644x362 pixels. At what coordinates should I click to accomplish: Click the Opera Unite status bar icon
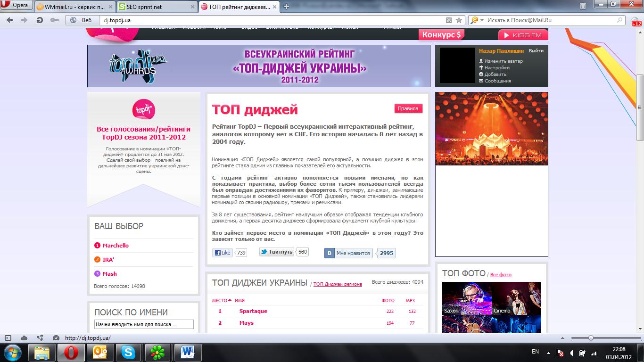tap(40, 338)
